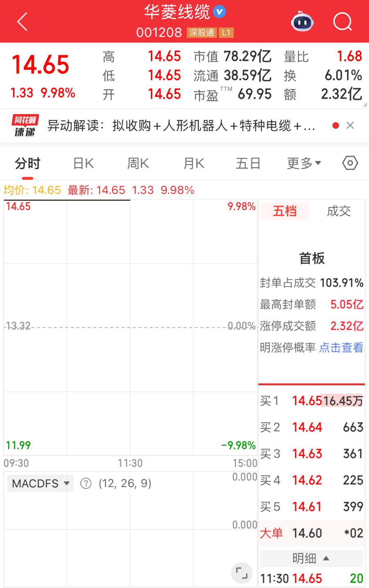Tap the 买1 bid price row
This screenshot has width=369, height=588.
click(x=311, y=400)
